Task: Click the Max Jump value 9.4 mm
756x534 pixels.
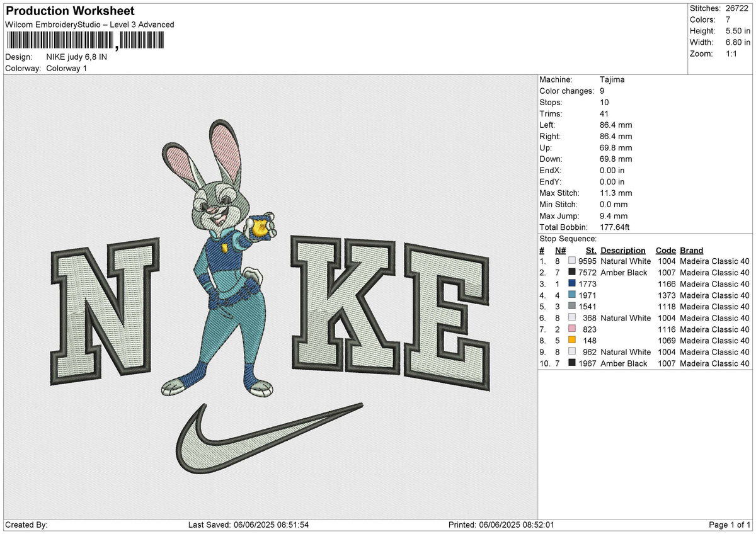Action: tap(614, 216)
